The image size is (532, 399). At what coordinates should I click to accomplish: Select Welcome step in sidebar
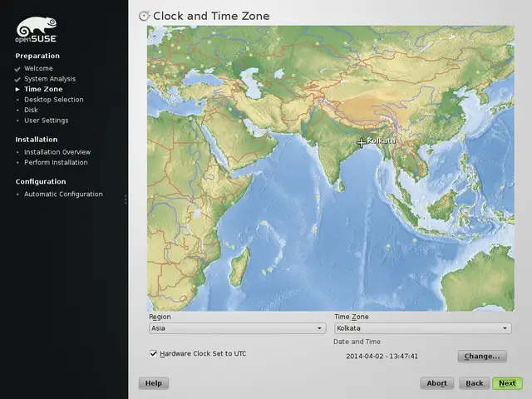click(38, 68)
